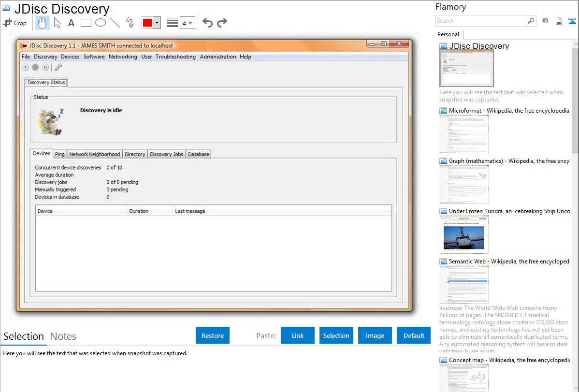Screen dimensions: 579x392
Task: Stop discovery with the stop icon
Action: 35,67
